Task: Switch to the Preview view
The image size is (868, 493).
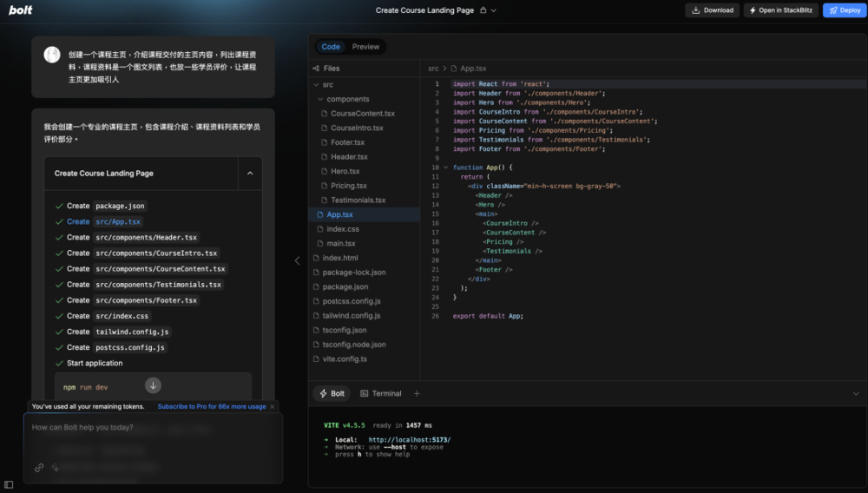Action: pos(365,47)
